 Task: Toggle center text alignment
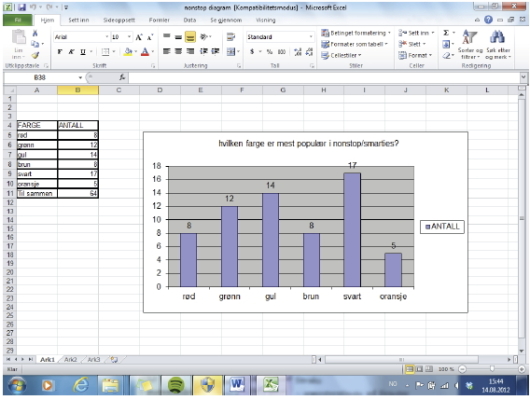point(178,51)
